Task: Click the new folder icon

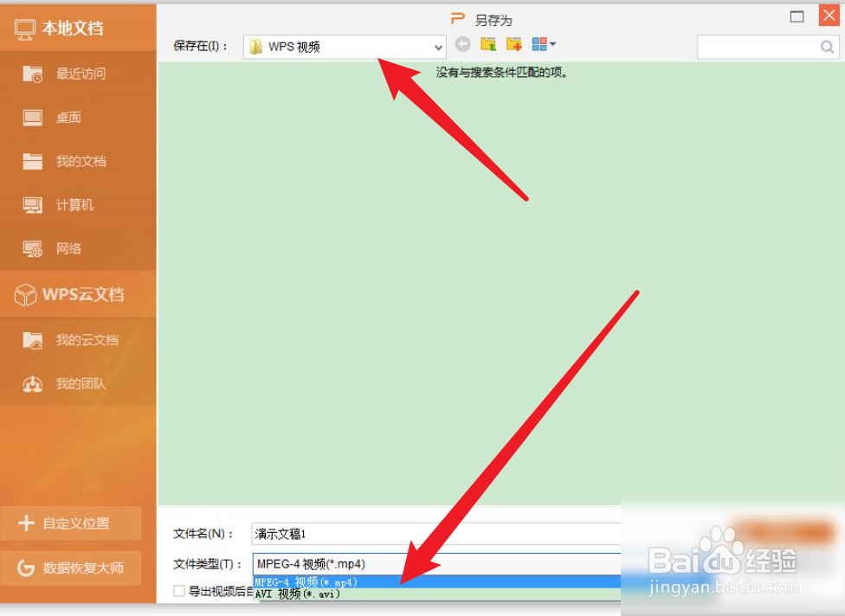Action: point(513,44)
